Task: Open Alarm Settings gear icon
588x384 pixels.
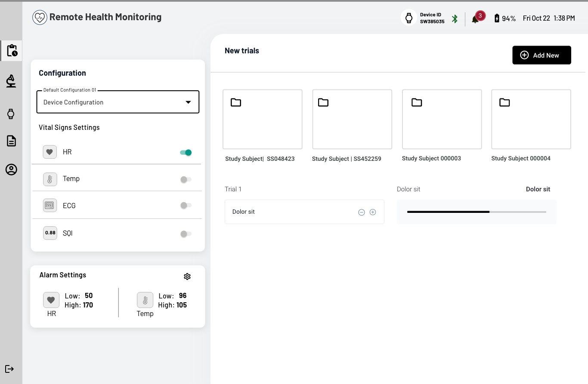Action: [x=187, y=276]
